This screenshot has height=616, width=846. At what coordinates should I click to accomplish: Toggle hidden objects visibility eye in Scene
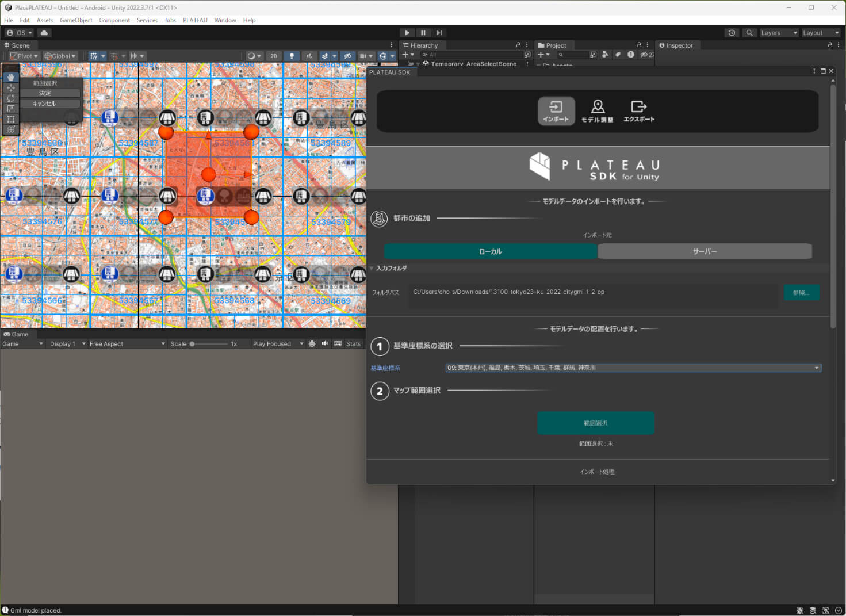click(x=347, y=56)
